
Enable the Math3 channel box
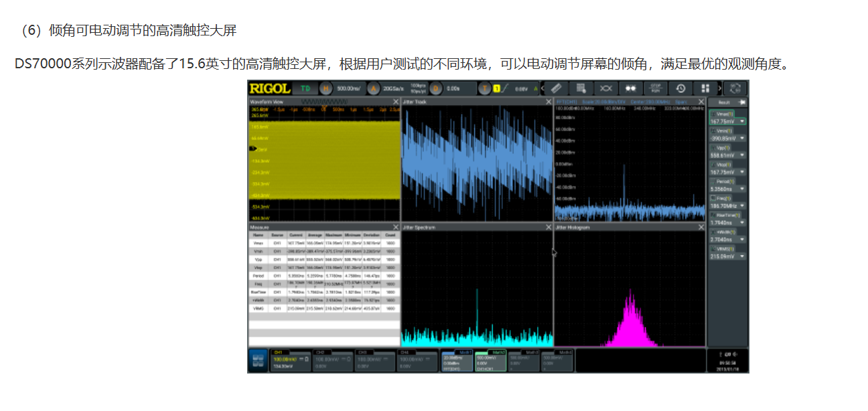[524, 360]
